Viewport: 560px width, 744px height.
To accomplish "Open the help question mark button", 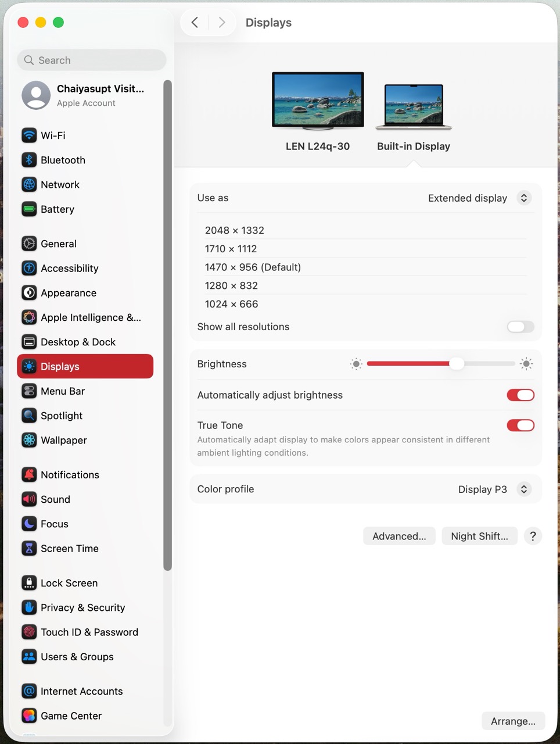I will (533, 536).
